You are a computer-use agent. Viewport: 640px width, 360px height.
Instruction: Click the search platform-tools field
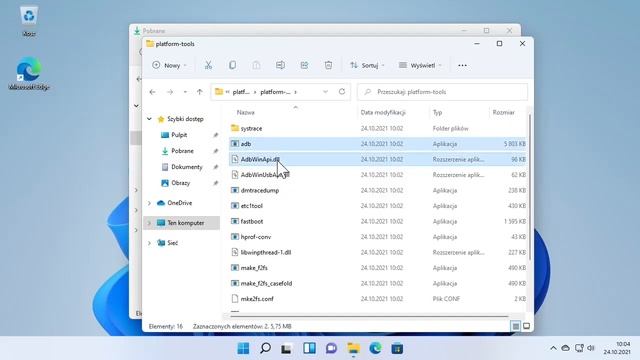(442, 92)
